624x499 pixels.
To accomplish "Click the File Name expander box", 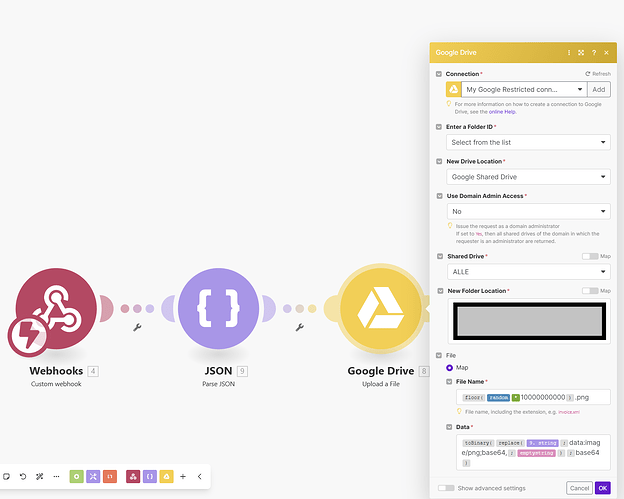I will point(449,382).
